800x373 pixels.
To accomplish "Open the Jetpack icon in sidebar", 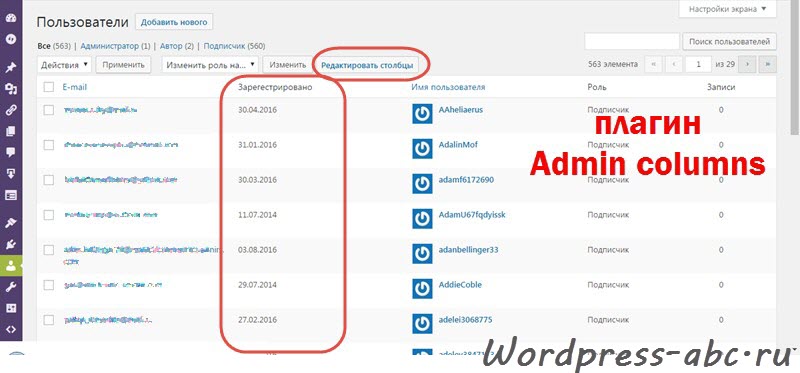I will tap(11, 39).
